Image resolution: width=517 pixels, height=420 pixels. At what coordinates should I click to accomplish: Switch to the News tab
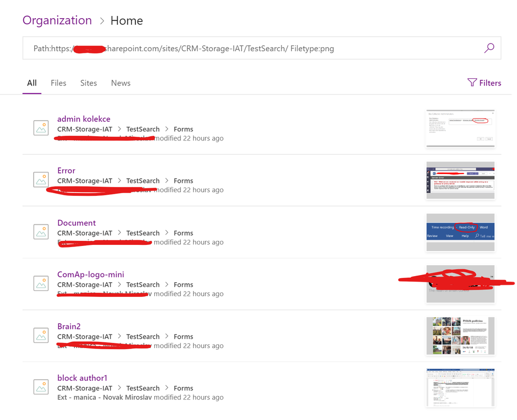[x=121, y=83]
